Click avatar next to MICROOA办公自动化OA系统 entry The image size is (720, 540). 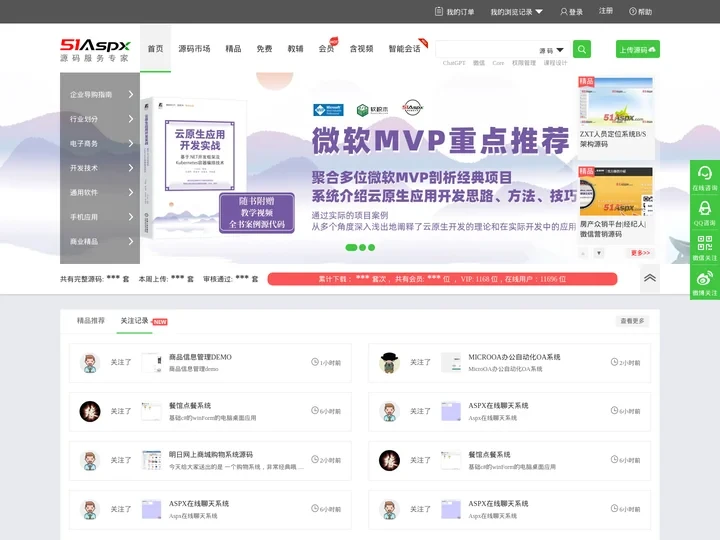click(x=389, y=363)
